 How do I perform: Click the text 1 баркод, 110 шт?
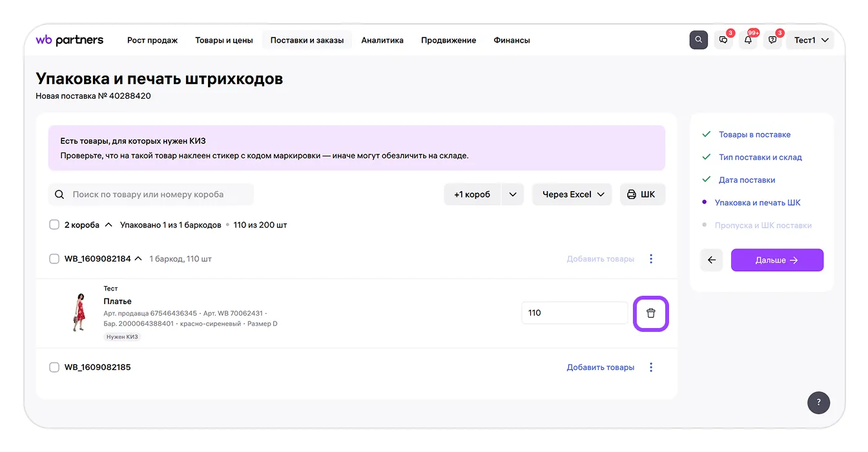tap(181, 259)
